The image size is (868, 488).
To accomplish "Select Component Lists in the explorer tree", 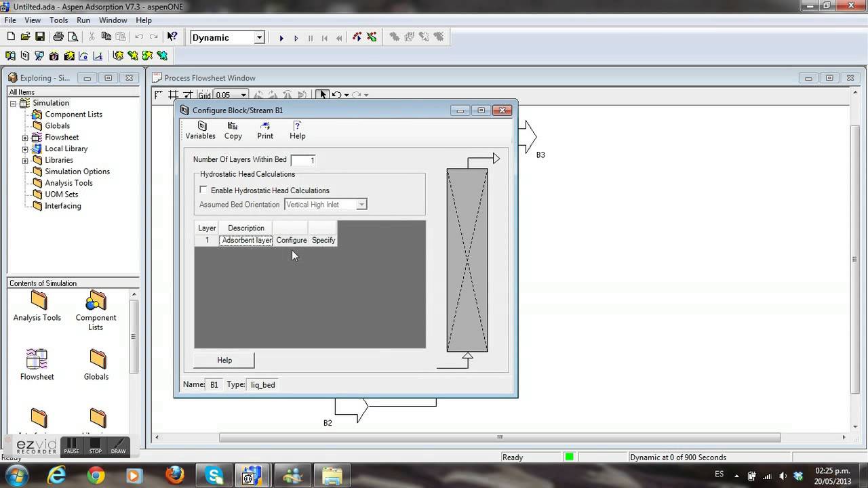I will click(x=73, y=115).
